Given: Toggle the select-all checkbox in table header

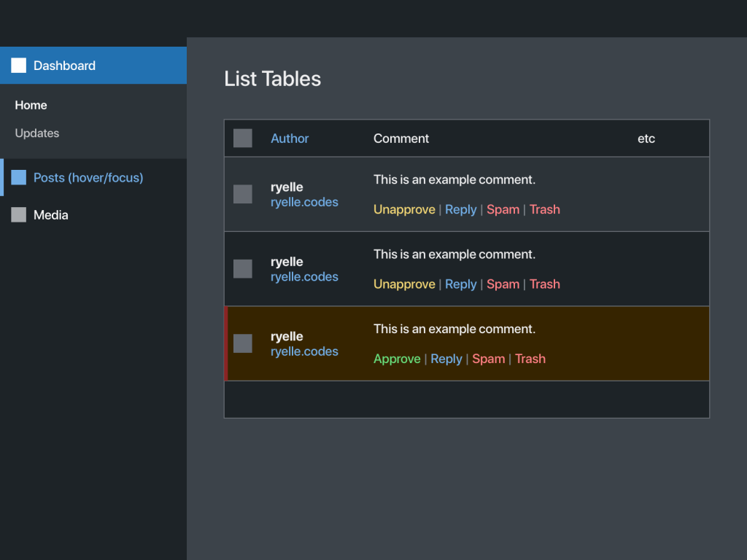Looking at the screenshot, I should click(242, 138).
